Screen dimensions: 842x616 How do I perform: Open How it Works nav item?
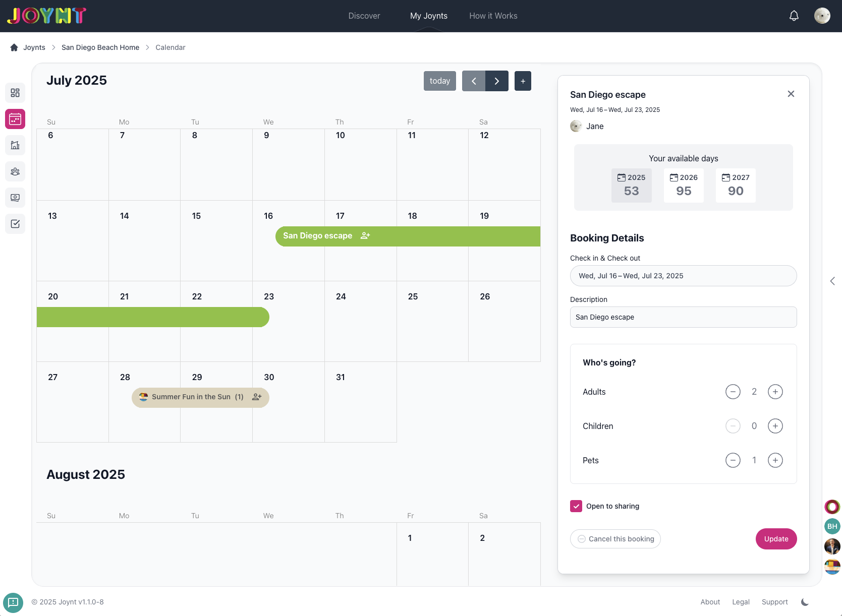tap(493, 16)
